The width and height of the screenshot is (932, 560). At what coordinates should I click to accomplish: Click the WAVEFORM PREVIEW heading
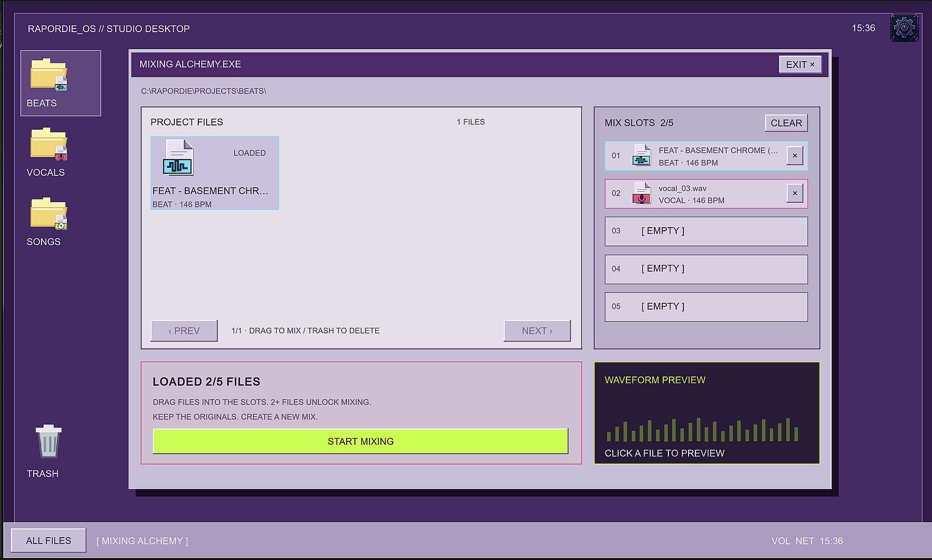655,380
